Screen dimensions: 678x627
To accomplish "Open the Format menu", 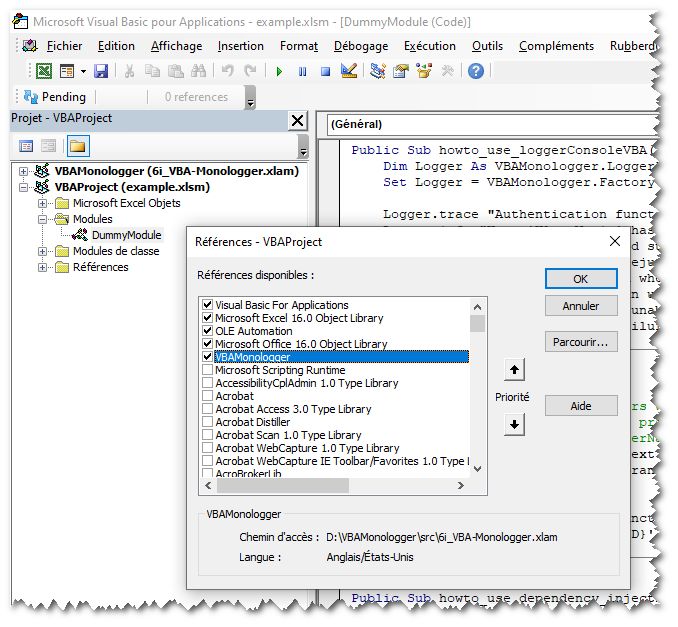I will click(299, 46).
